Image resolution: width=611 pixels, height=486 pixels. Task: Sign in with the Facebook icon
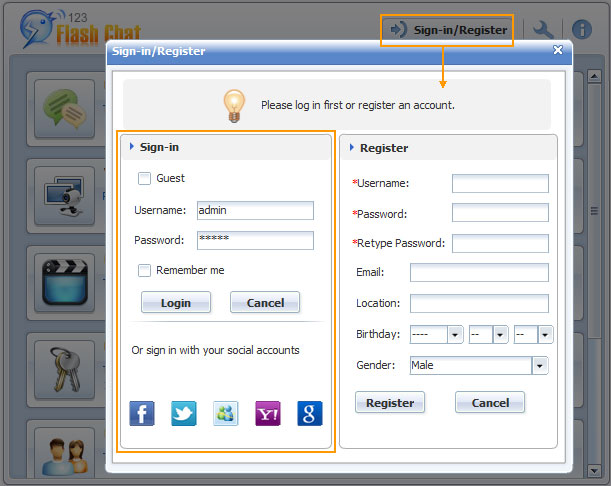click(142, 413)
